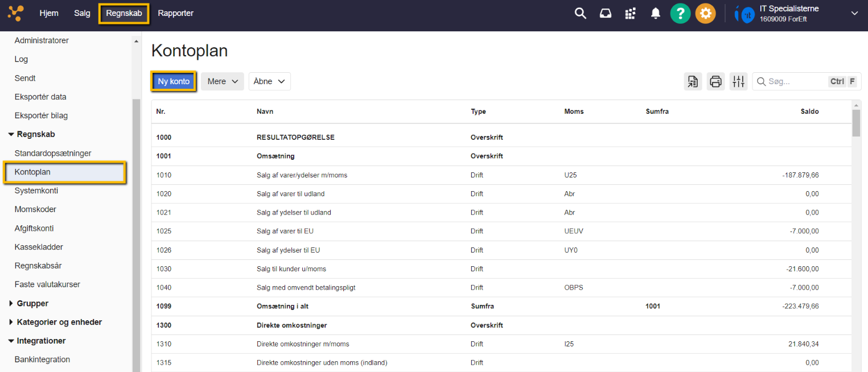Screen dimensions: 868x372
Task: Expand the Grupper section in sidebar
Action: [32, 303]
